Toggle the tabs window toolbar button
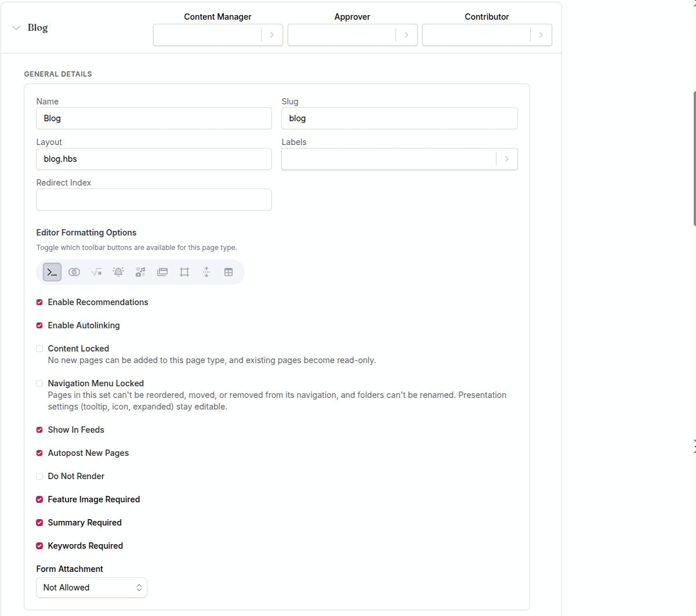This screenshot has height=616, width=696. [162, 272]
